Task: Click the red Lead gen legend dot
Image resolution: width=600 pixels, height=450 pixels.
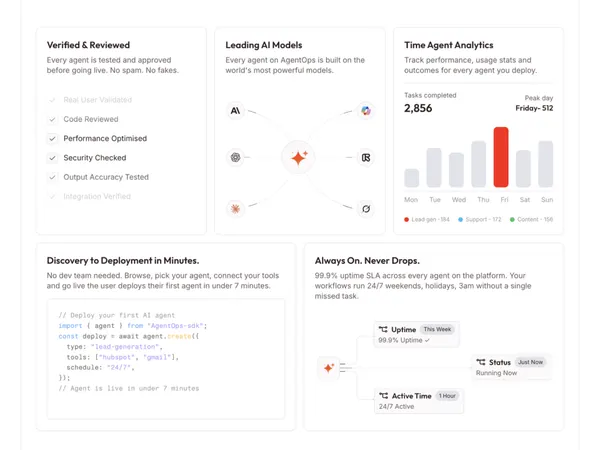Action: 406,220
